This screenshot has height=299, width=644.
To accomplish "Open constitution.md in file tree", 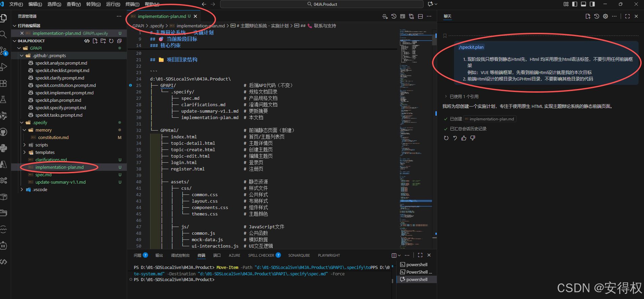I will click(53, 138).
